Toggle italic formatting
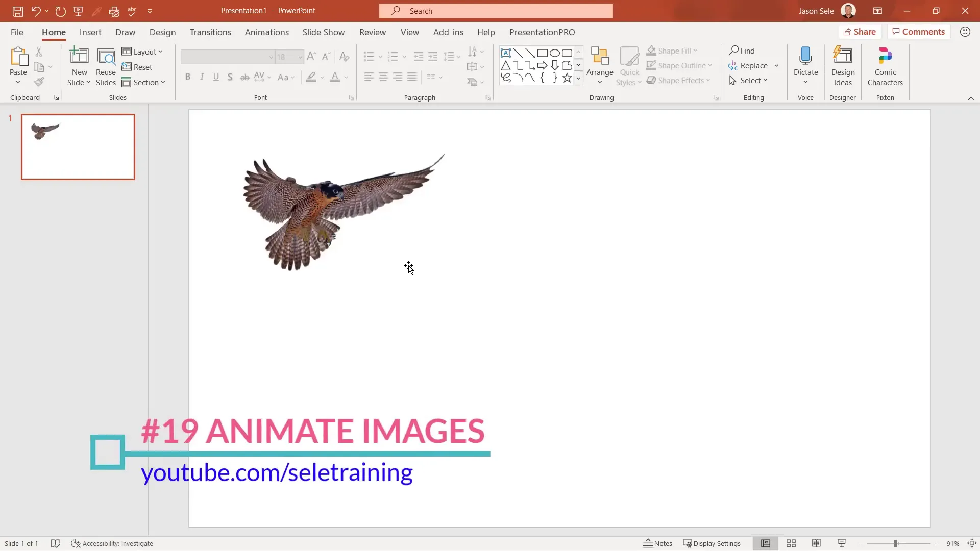This screenshot has width=980, height=551. [x=202, y=77]
